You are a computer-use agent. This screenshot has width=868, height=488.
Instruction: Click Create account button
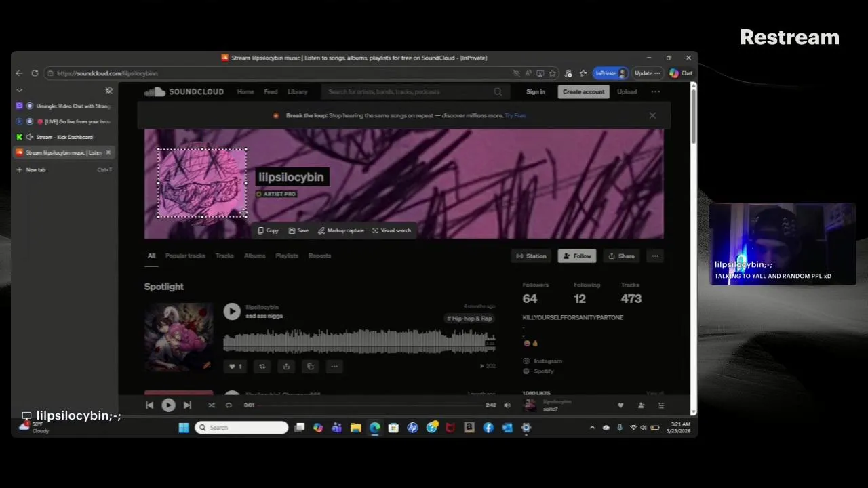[x=584, y=91]
